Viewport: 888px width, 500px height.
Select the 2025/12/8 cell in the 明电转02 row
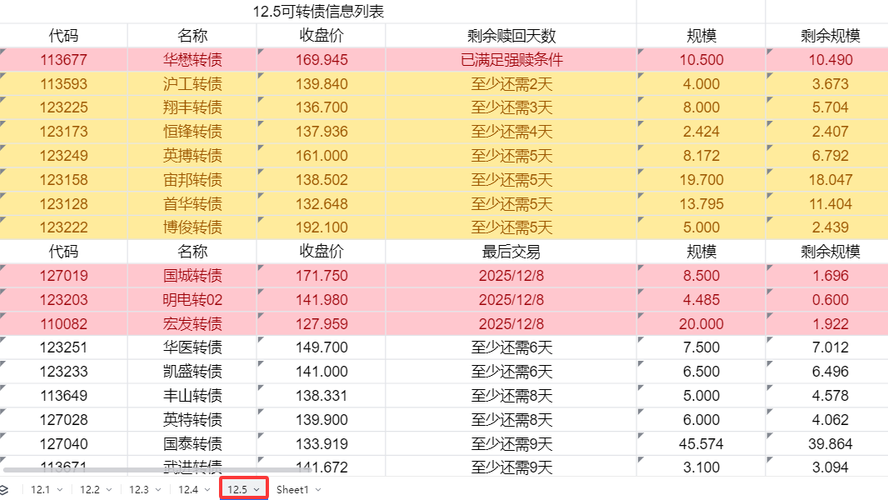(x=511, y=300)
